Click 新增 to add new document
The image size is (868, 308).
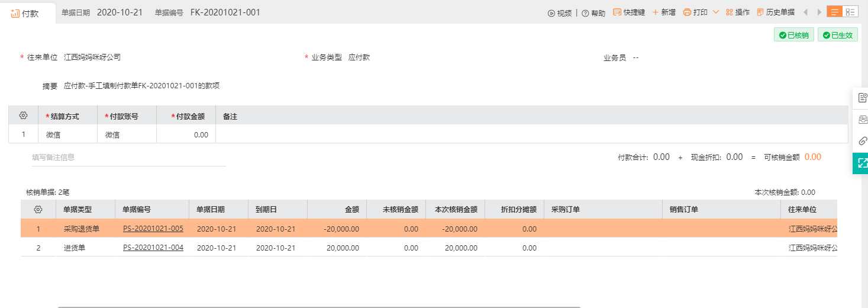point(664,12)
